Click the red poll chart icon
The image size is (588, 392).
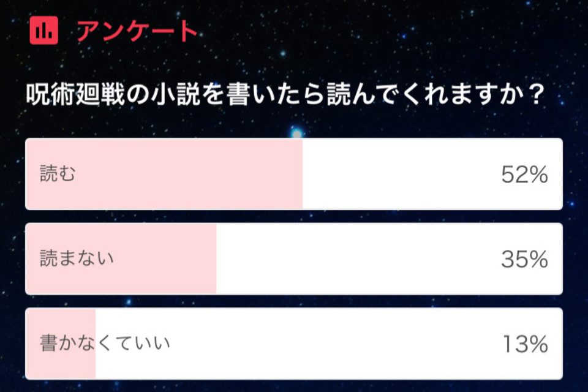click(44, 31)
